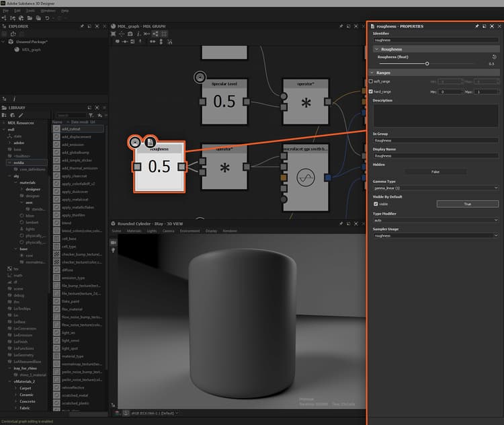Click the open folder icon in main toolbar
Image resolution: width=504 pixels, height=425 pixels.
pyautogui.click(x=30, y=18)
